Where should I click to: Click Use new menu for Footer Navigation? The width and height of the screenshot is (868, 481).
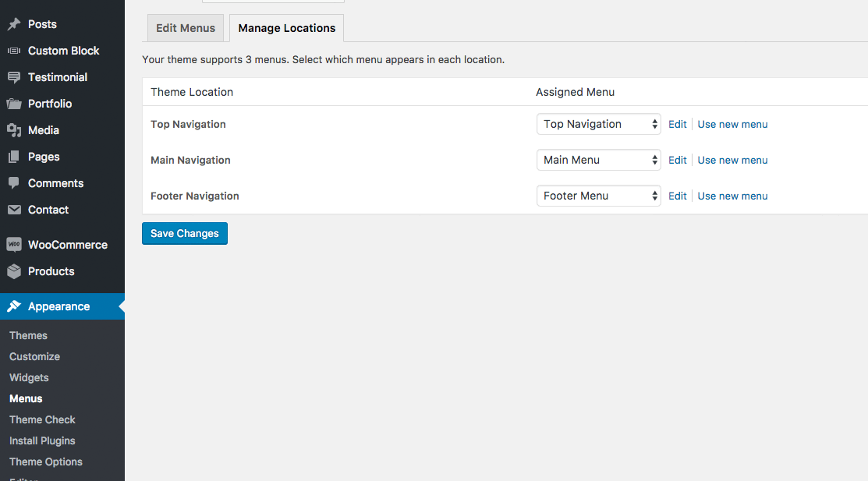(x=732, y=196)
